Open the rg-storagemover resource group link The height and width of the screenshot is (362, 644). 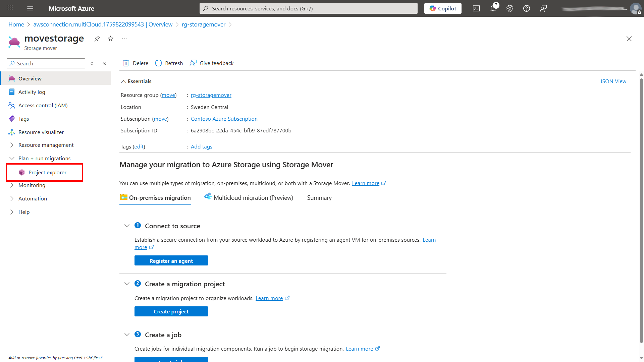point(211,95)
